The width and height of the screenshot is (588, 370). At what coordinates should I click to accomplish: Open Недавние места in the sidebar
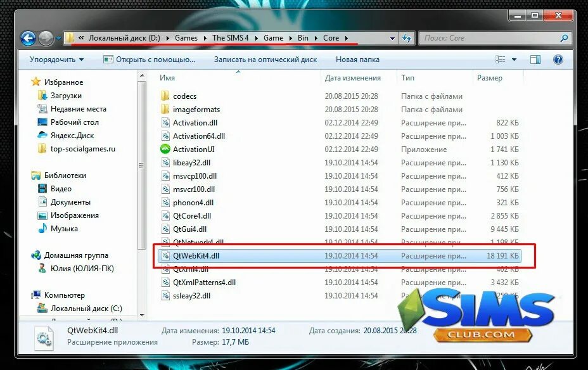click(79, 109)
